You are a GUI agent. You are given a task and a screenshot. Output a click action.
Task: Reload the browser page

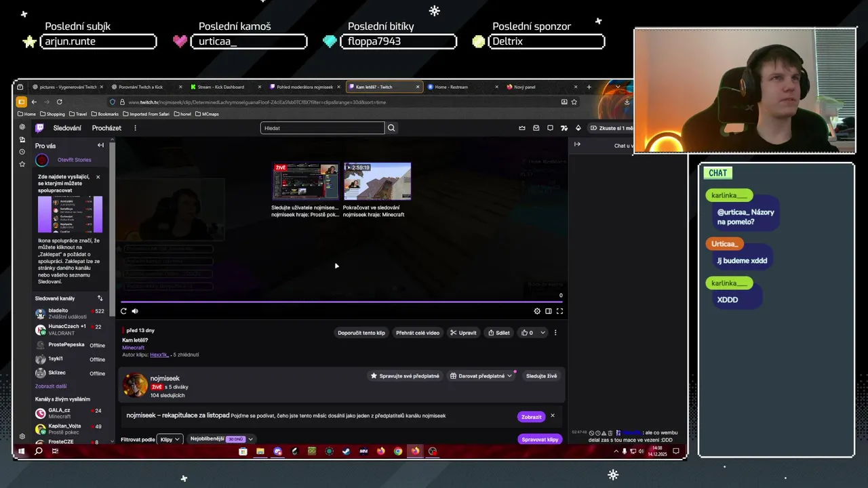click(59, 102)
